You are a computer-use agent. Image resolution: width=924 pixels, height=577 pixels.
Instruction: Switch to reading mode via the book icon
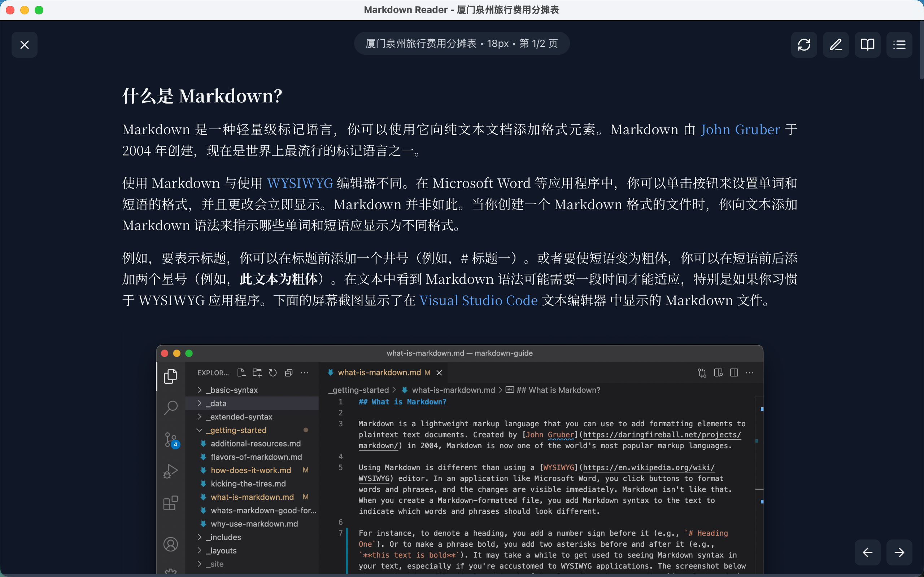tap(867, 45)
